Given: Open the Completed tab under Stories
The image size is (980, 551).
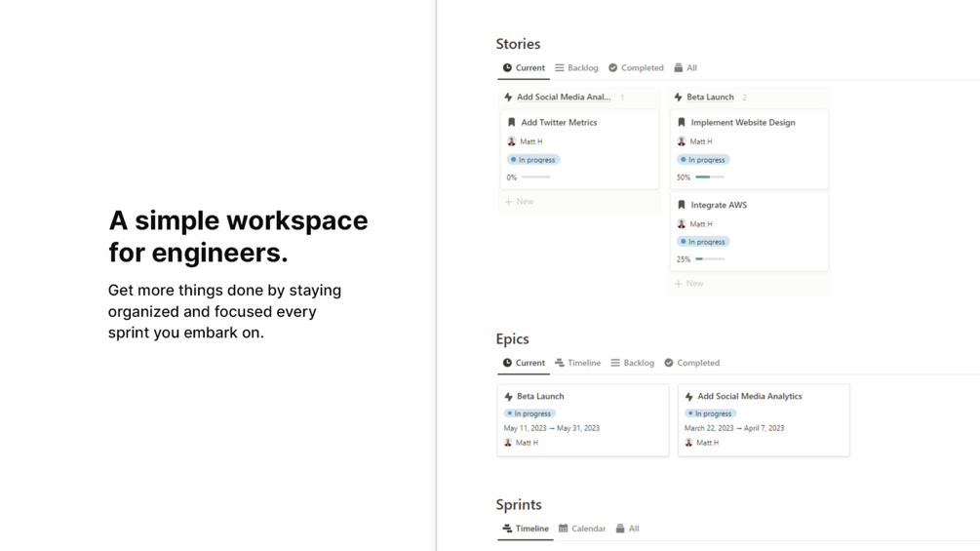Looking at the screenshot, I should (x=636, y=67).
